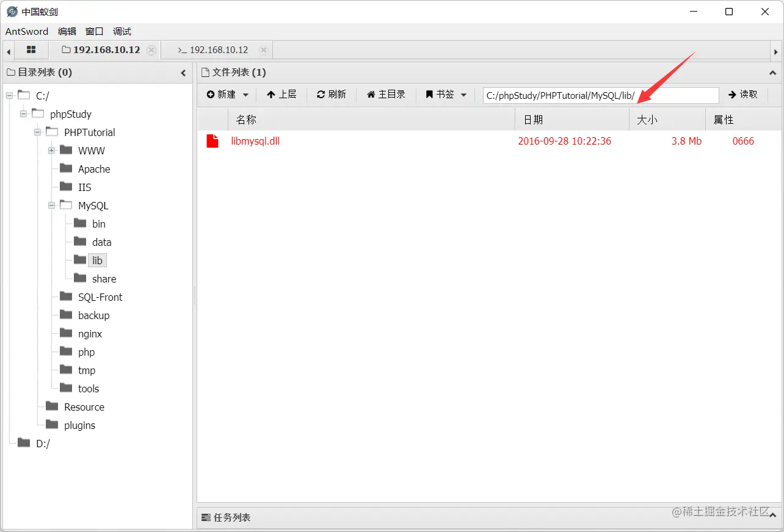Click the date 2016-09-28 10:22:36
Image resolution: width=784 pixels, height=532 pixels.
(565, 141)
